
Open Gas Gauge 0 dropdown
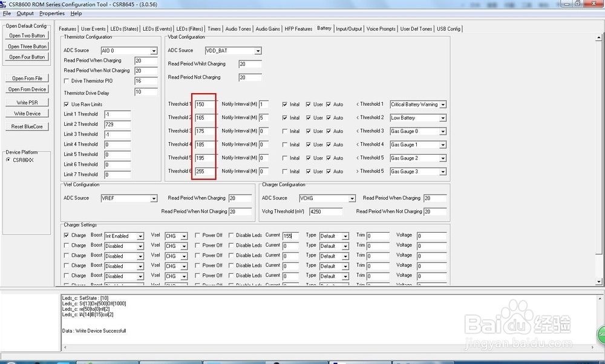pyautogui.click(x=443, y=131)
